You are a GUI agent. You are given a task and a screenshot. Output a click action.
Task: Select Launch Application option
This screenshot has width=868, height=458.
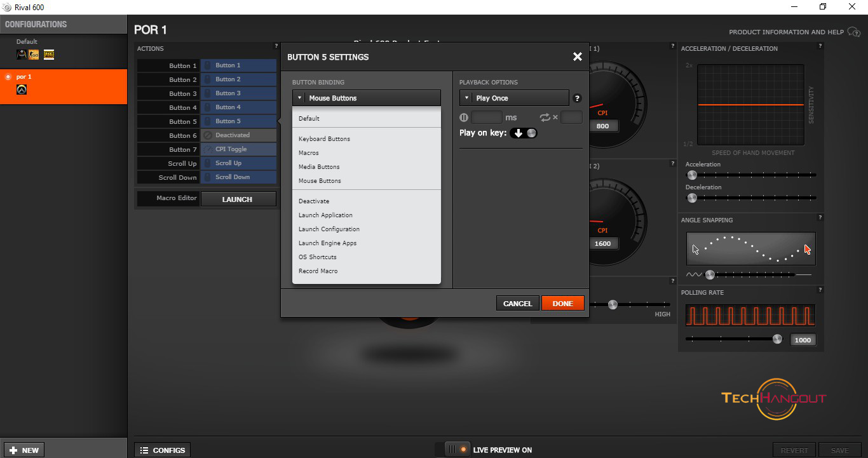367,215
